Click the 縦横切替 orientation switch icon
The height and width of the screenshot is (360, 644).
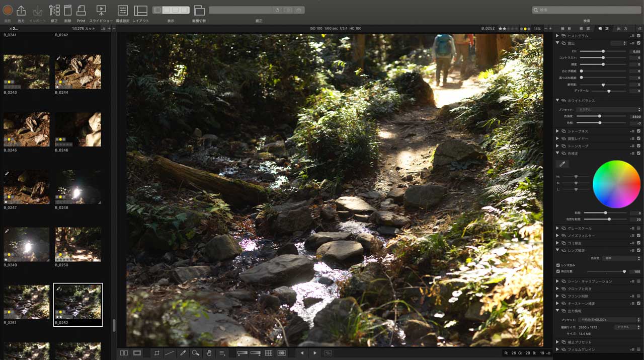point(199,11)
